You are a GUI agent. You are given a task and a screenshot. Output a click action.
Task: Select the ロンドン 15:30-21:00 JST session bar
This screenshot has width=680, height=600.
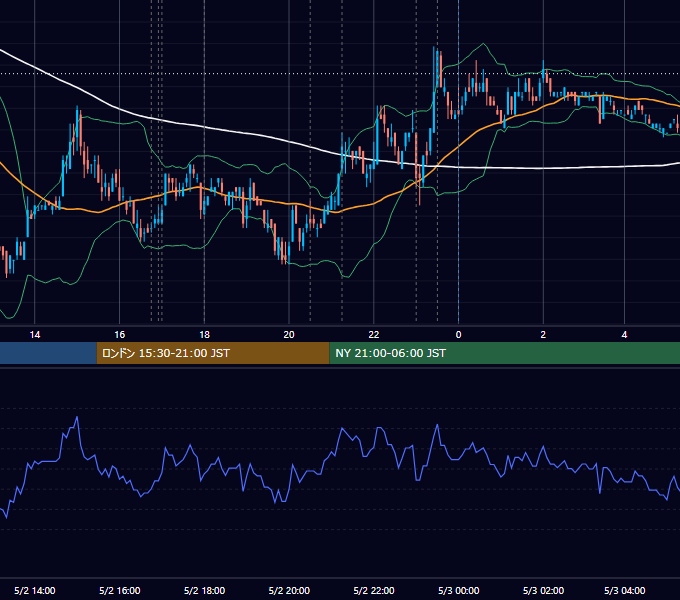coord(213,353)
